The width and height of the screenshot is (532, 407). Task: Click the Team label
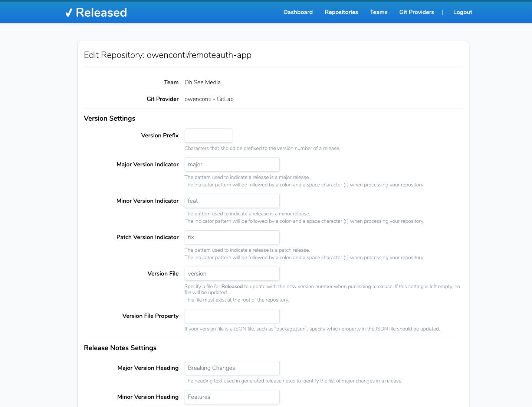[x=171, y=82]
